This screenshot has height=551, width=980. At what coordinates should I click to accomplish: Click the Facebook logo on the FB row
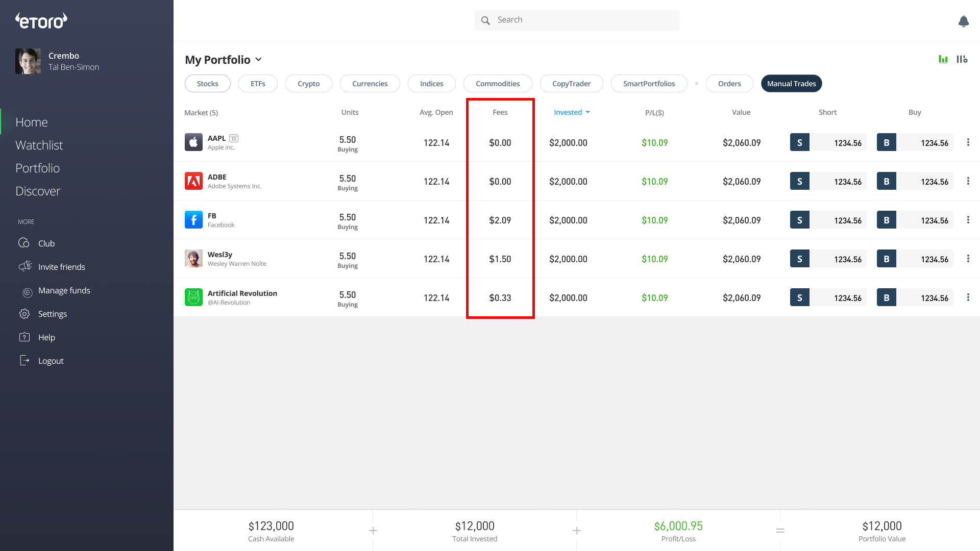click(x=193, y=220)
